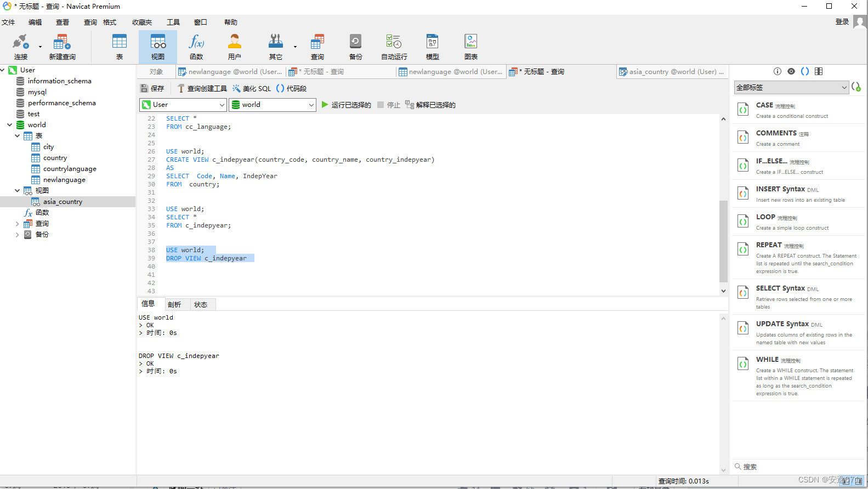
Task: Expand the 查询 queries tree node
Action: (17, 224)
